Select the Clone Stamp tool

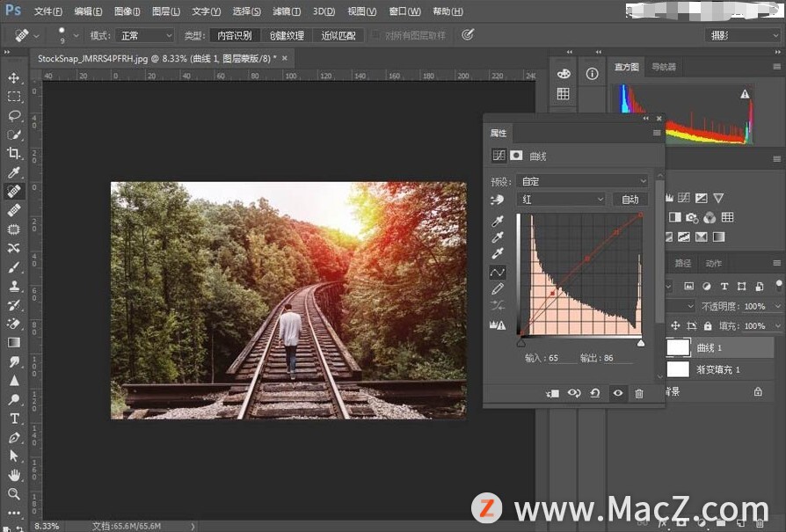(x=13, y=287)
